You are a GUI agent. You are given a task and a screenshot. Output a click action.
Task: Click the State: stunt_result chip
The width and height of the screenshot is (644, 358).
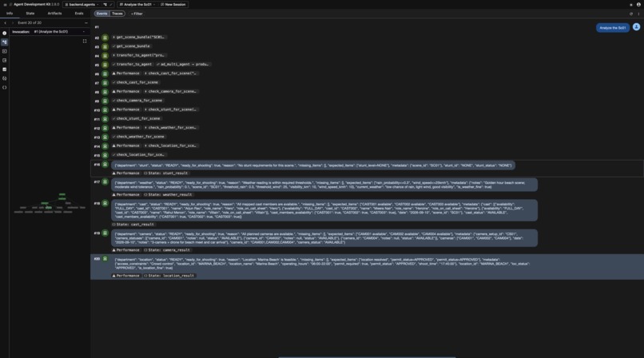point(166,173)
